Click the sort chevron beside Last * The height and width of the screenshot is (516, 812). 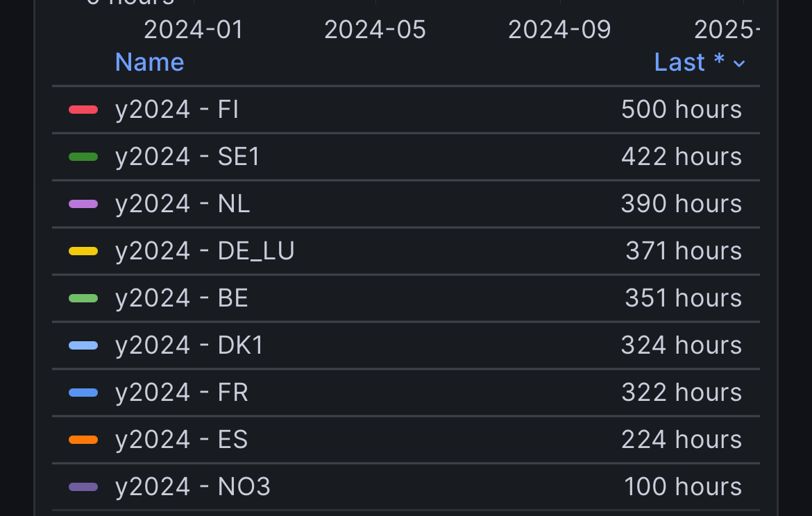[x=739, y=64]
